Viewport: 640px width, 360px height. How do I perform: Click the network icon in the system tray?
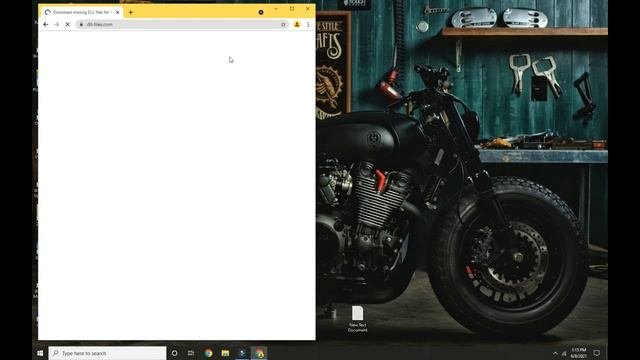click(564, 353)
